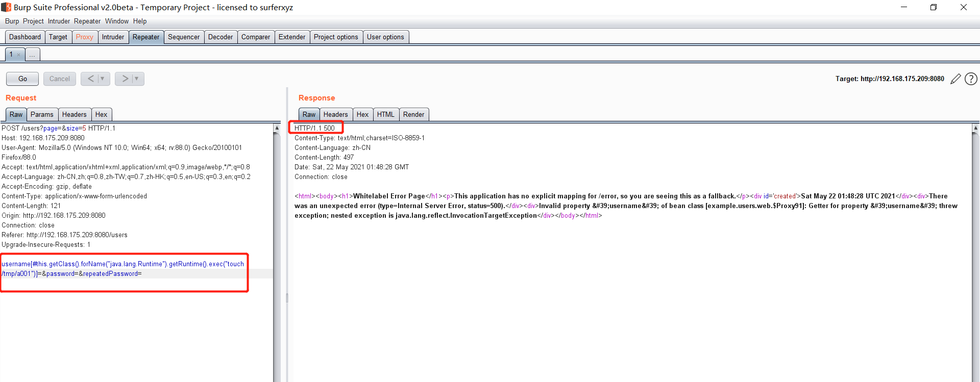Show the response Hex view

[362, 114]
